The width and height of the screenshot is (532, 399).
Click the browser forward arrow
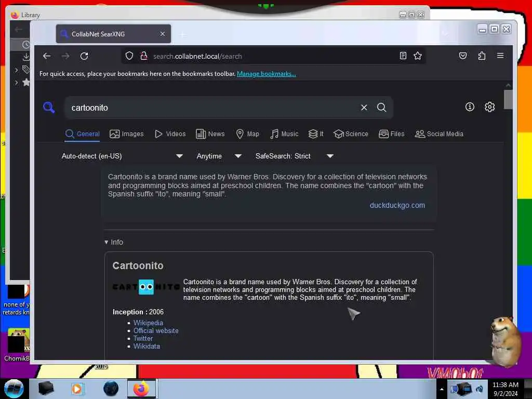point(65,56)
